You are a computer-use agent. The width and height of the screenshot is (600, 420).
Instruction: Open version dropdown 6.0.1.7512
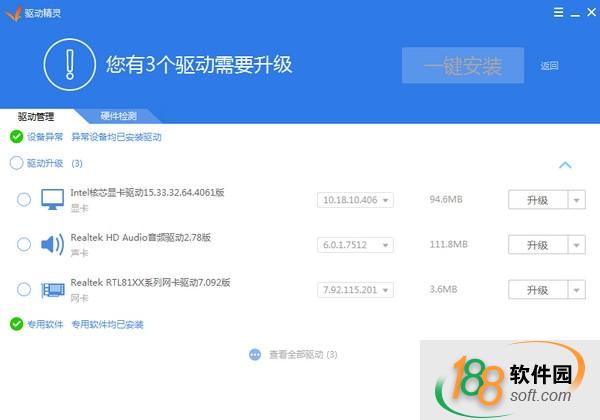[356, 245]
